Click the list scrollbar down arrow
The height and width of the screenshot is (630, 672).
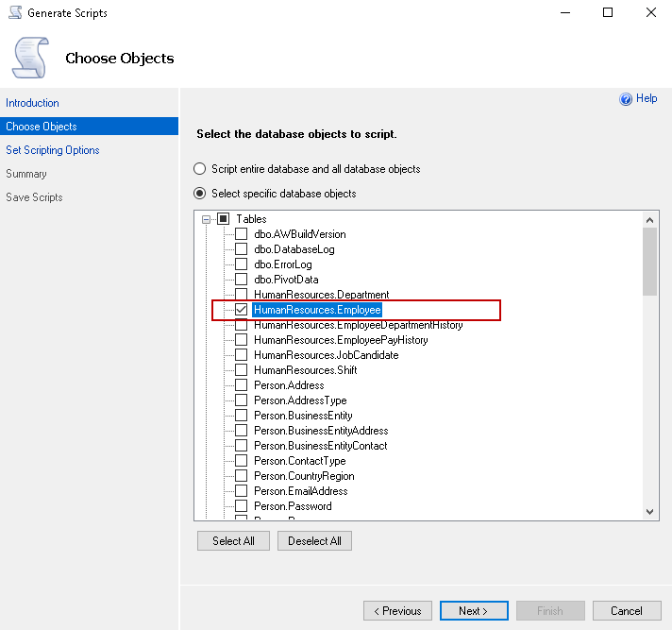[x=649, y=511]
